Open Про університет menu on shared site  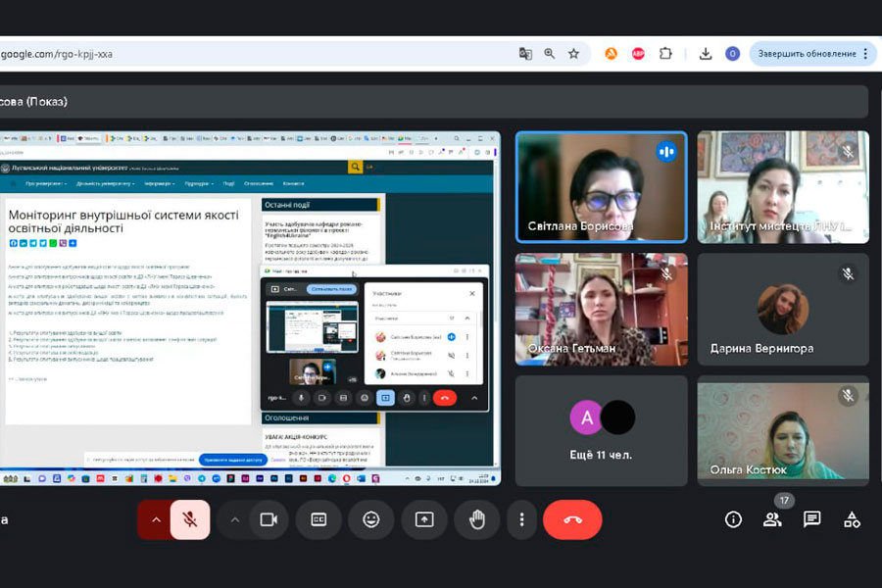(45, 183)
